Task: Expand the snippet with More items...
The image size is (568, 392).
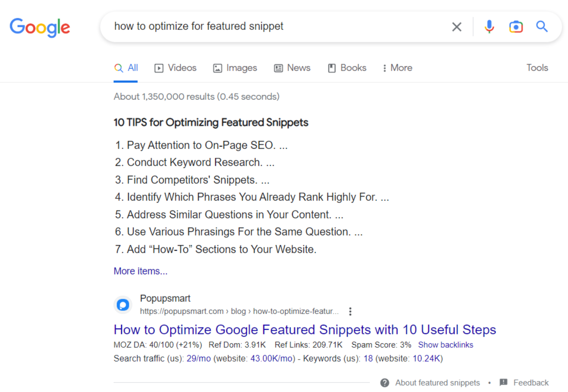Action: [x=140, y=271]
